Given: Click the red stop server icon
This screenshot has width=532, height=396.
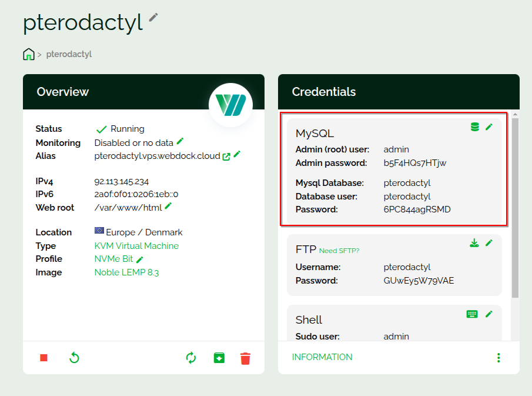Looking at the screenshot, I should (44, 358).
